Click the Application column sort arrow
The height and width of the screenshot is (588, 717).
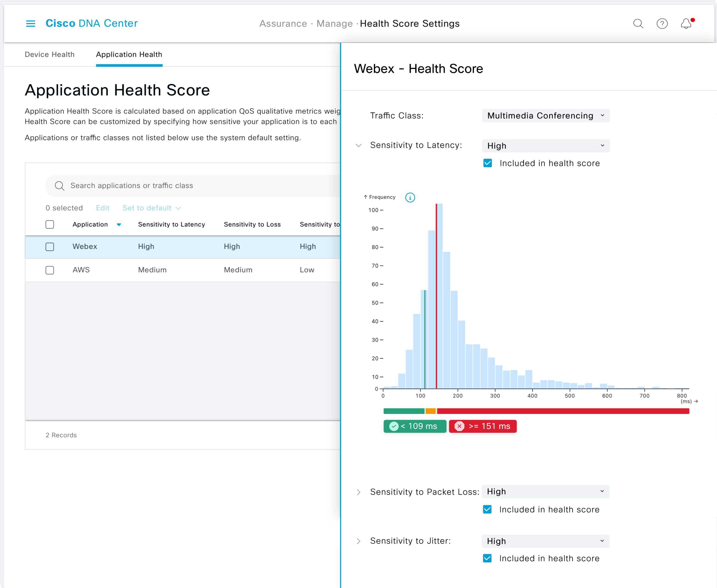coord(119,225)
